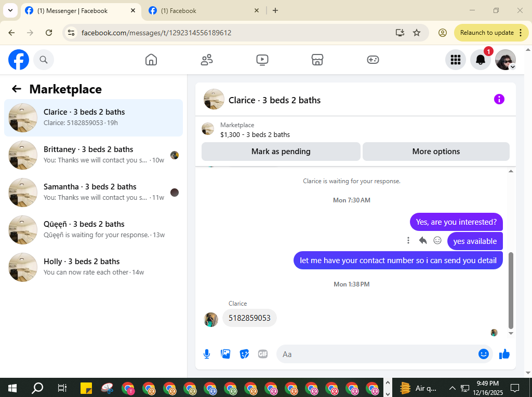Open Samantha conversation in list

pyautogui.click(x=94, y=192)
